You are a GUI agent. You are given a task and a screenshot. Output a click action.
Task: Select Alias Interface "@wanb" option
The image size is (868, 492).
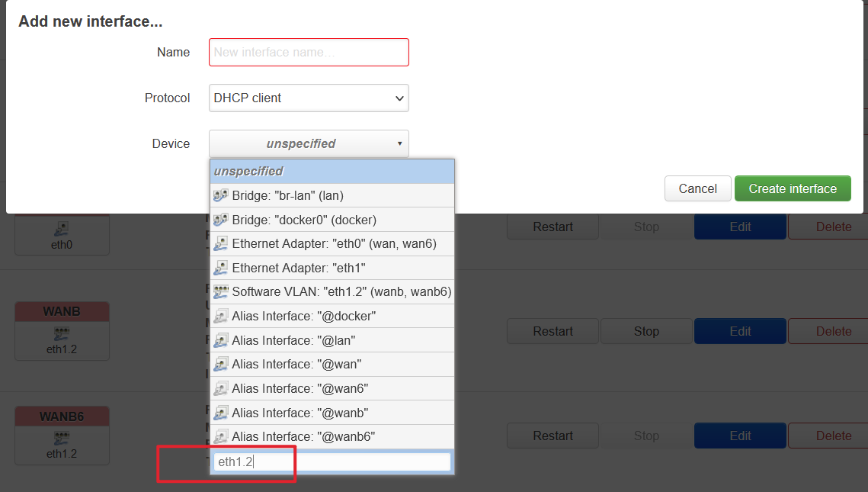coord(332,413)
